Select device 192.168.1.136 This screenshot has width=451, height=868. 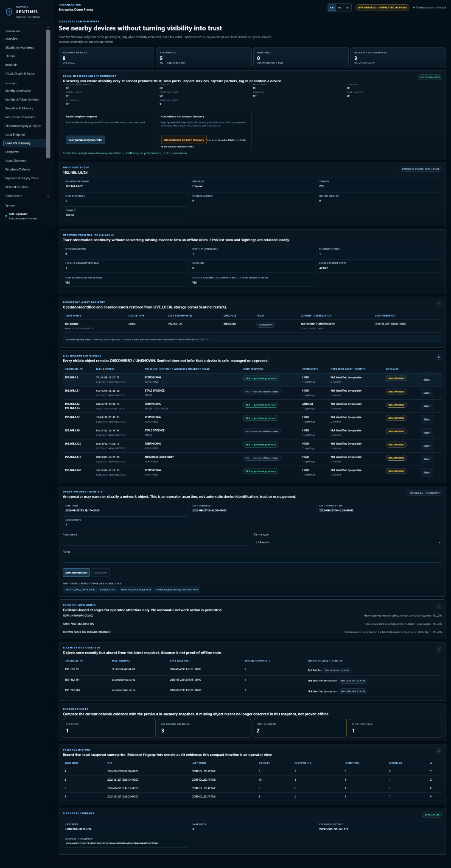pos(427,459)
